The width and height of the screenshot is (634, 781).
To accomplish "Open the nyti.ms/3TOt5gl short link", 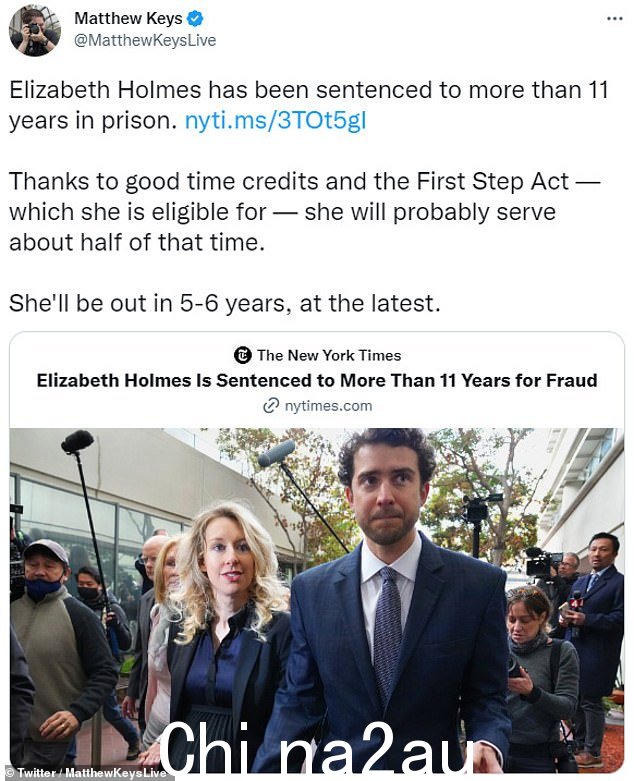I will tap(275, 121).
